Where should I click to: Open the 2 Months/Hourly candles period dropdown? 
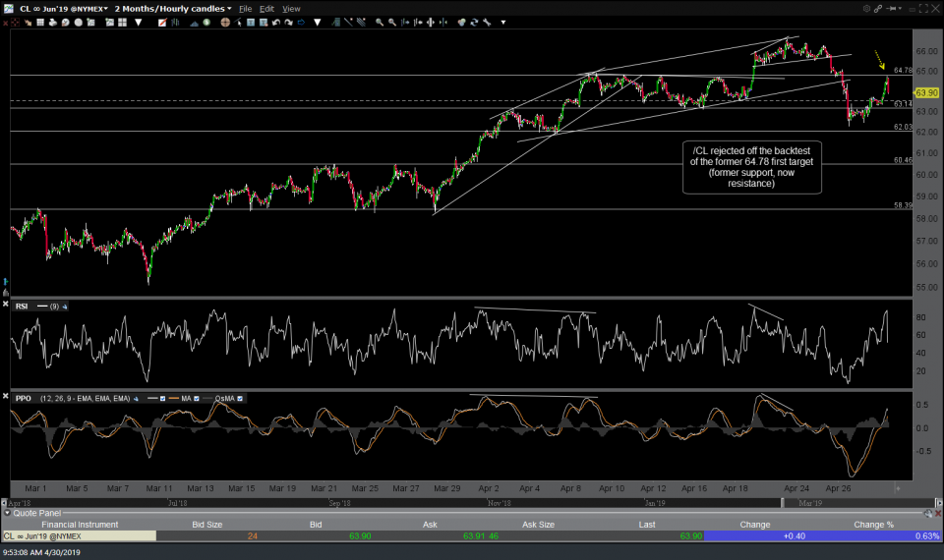pyautogui.click(x=229, y=9)
